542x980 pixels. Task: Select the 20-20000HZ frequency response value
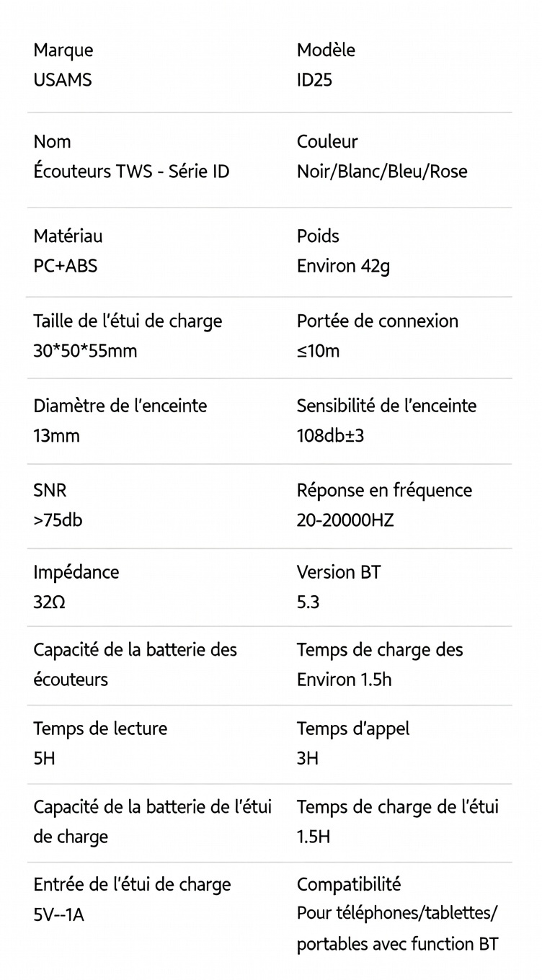click(x=345, y=520)
